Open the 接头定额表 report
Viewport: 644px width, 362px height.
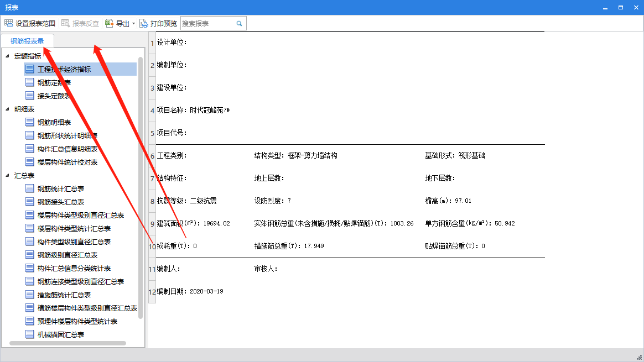pos(54,96)
